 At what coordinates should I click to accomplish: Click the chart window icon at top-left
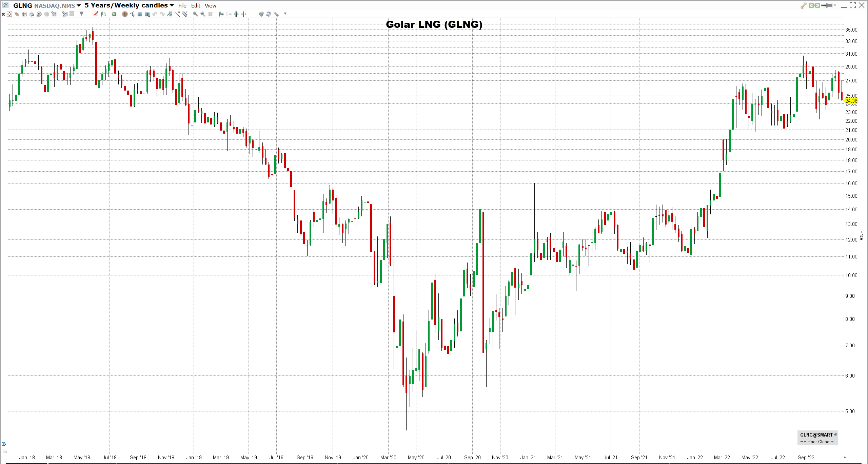pyautogui.click(x=5, y=5)
